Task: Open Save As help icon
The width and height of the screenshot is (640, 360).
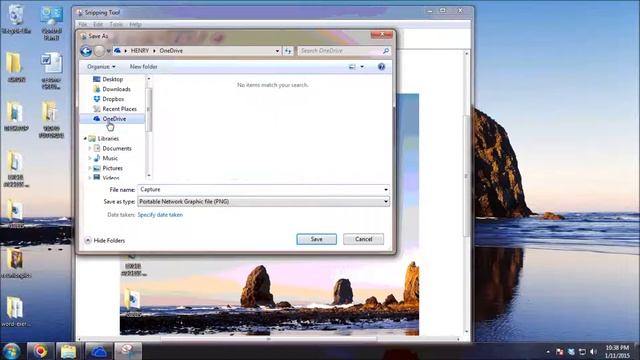Action: pos(381,67)
